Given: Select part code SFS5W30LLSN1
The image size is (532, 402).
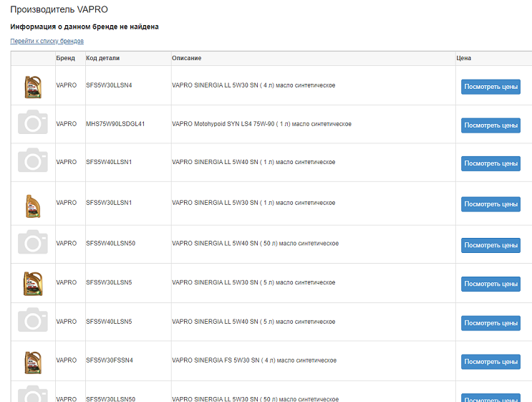Looking at the screenshot, I should pyautogui.click(x=109, y=203).
